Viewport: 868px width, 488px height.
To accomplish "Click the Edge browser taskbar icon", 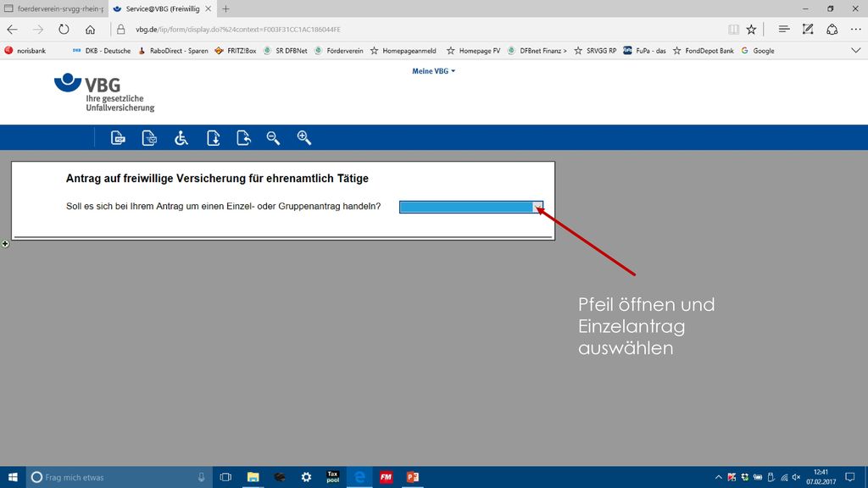I will tap(359, 477).
